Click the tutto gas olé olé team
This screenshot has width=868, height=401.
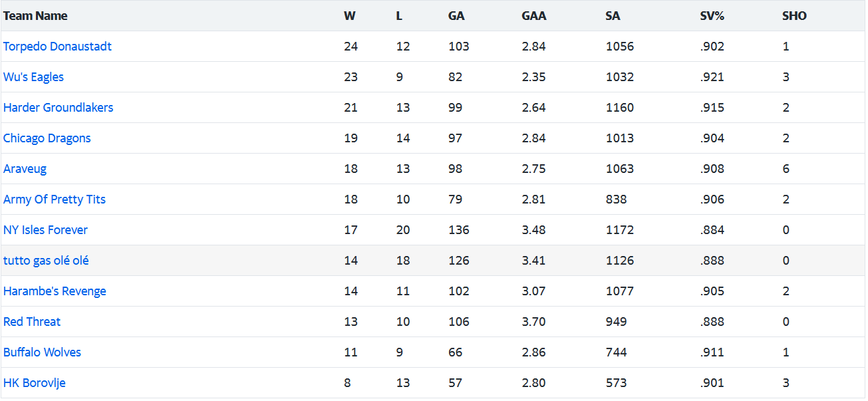[46, 261]
